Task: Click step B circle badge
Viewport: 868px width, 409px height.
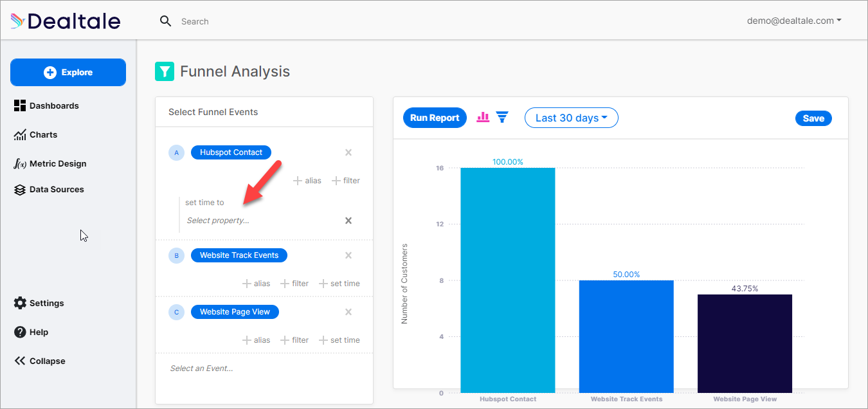Action: point(176,255)
